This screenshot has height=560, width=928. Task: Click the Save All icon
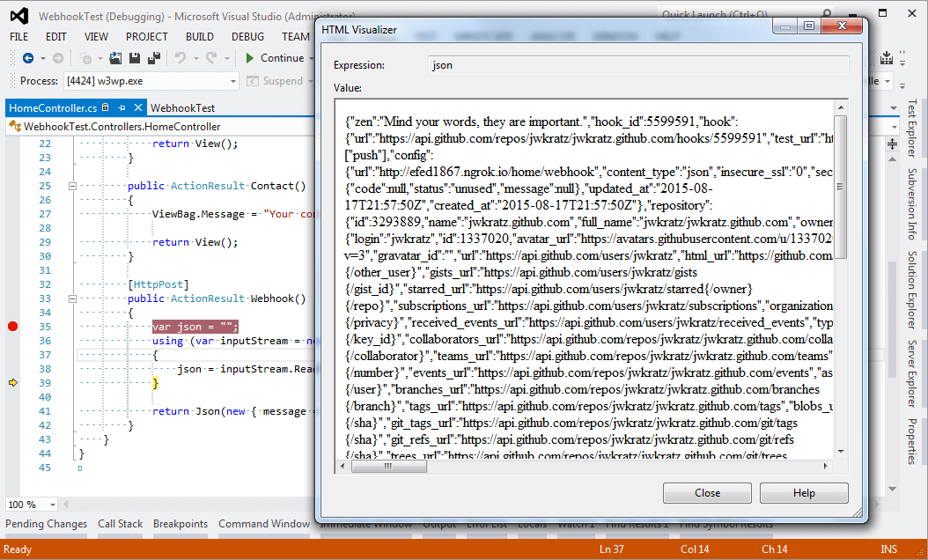pos(153,58)
